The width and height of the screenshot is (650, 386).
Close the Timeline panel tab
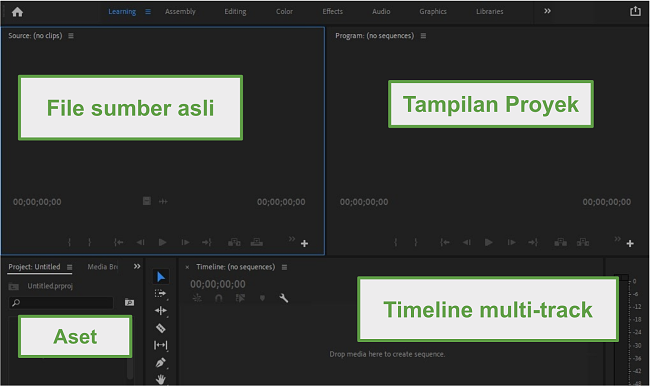[187, 267]
